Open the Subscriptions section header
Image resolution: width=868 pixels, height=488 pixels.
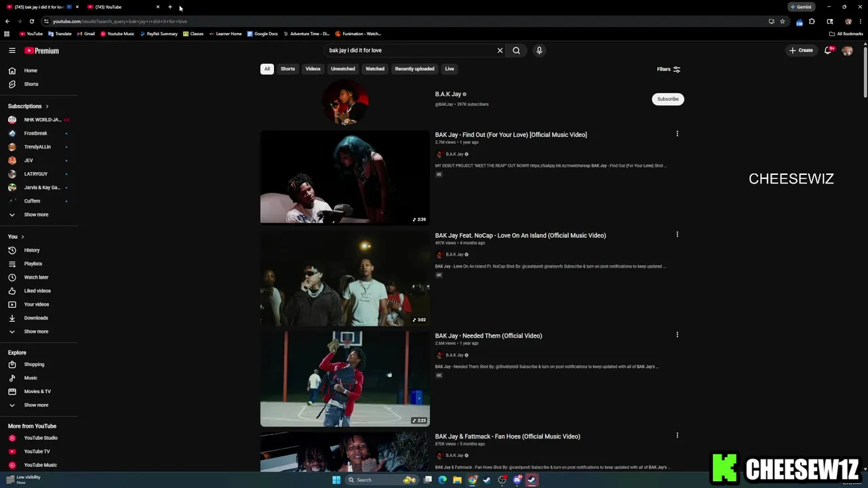(x=28, y=106)
